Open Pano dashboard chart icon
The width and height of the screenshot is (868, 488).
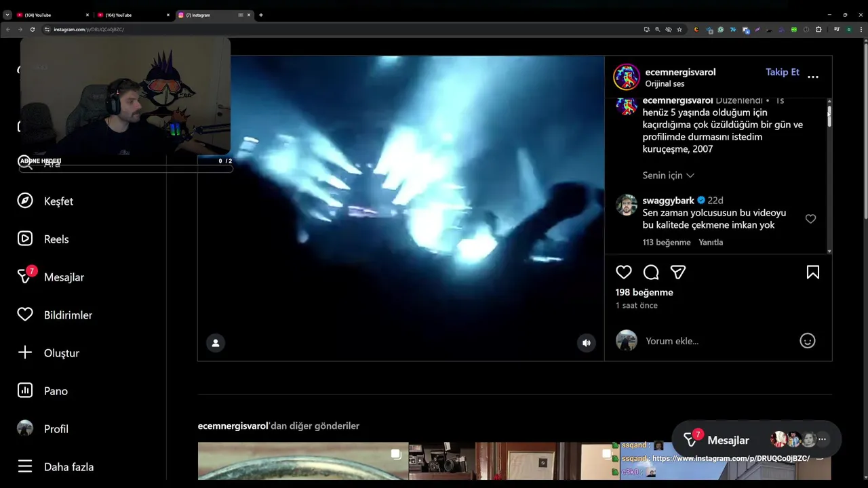coord(25,390)
